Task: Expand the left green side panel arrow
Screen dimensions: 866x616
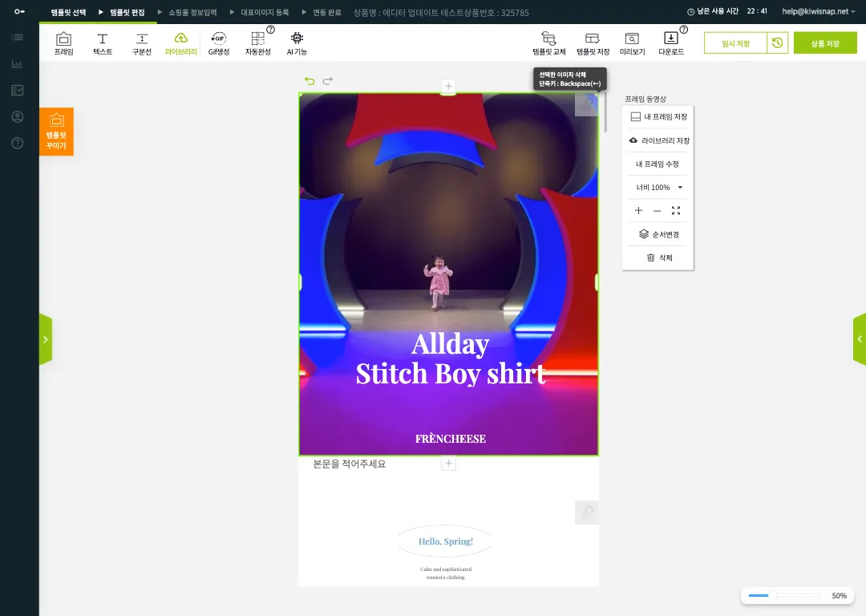Action: 45,339
